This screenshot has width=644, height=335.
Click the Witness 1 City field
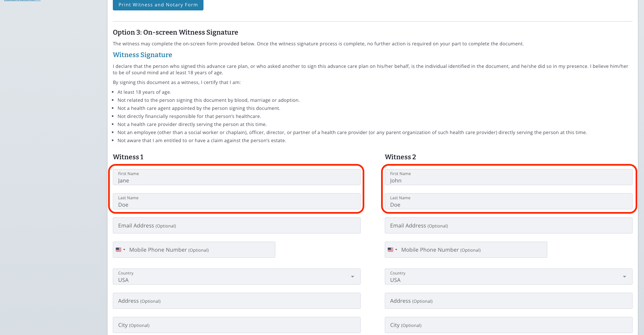(236, 325)
